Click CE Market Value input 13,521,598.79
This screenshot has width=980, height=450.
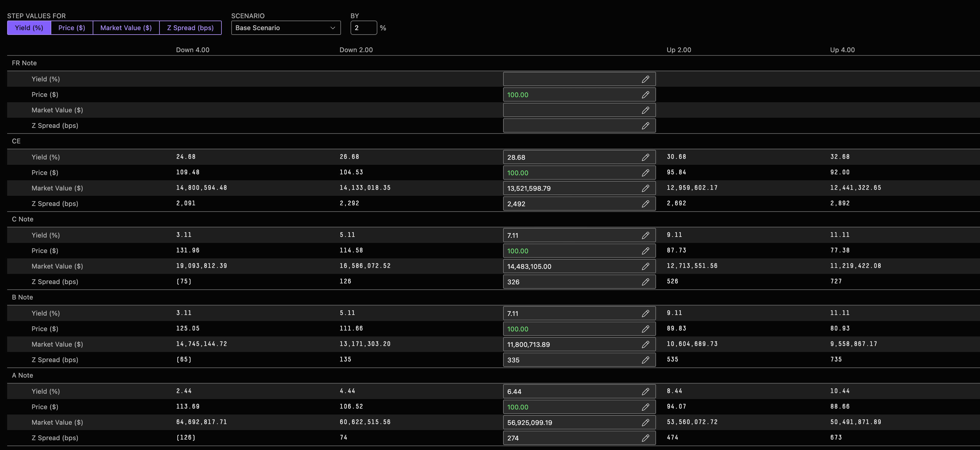coord(579,188)
